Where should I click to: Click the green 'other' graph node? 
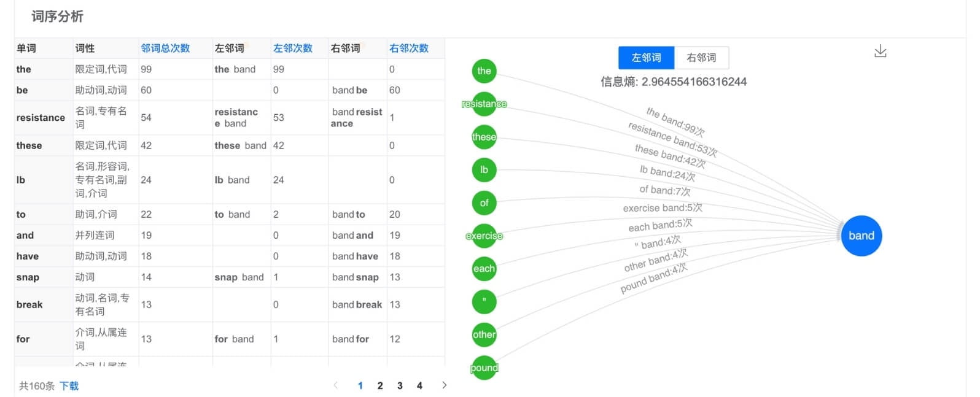[484, 334]
